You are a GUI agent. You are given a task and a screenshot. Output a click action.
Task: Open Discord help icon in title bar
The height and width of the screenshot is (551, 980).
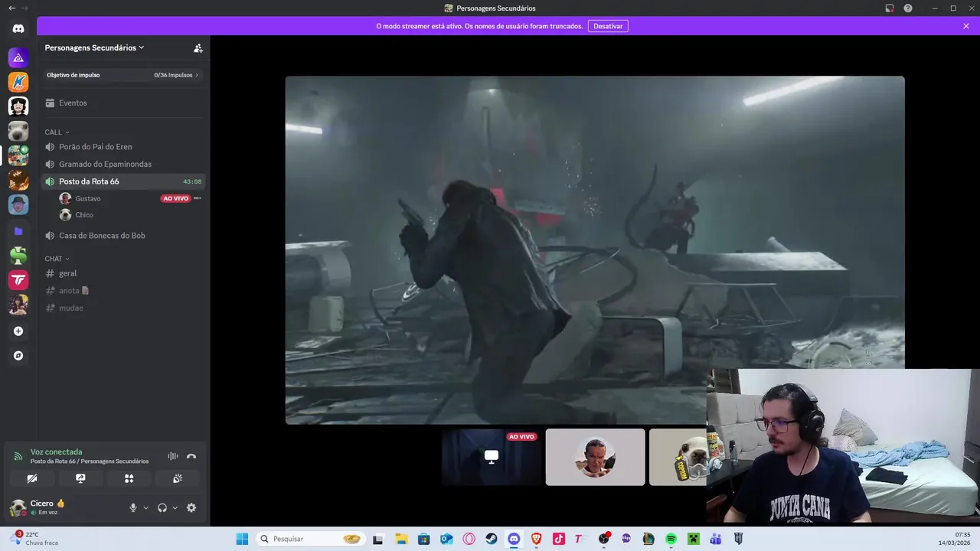[x=908, y=8]
